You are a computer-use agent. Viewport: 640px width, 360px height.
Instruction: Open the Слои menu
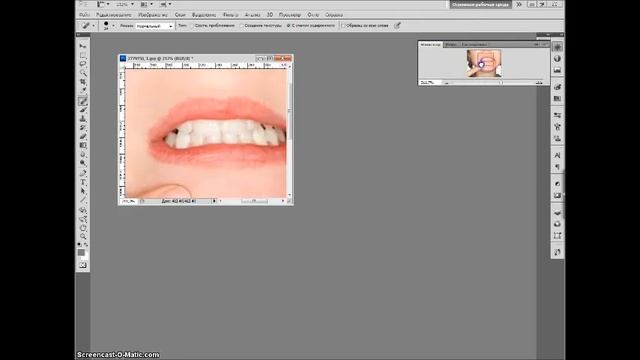[180, 15]
